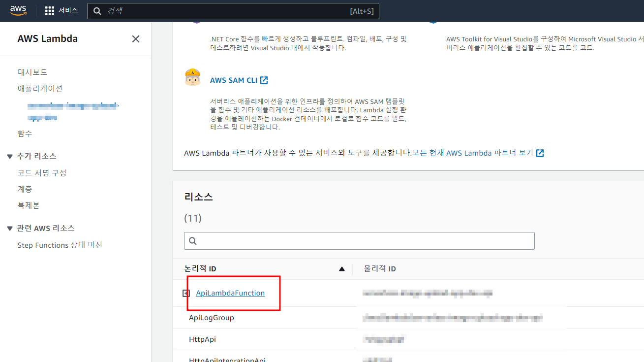Image resolution: width=644 pixels, height=362 pixels.
Task: Click the blurred physical ID of HttpApi
Action: [384, 339]
